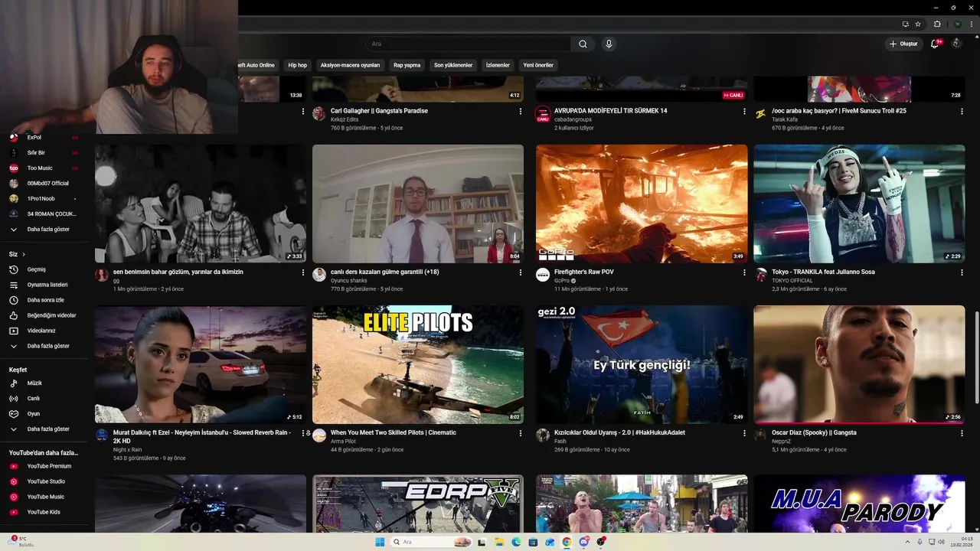Image resolution: width=980 pixels, height=551 pixels.
Task: Select the Rap yapma filter chip
Action: 407,65
